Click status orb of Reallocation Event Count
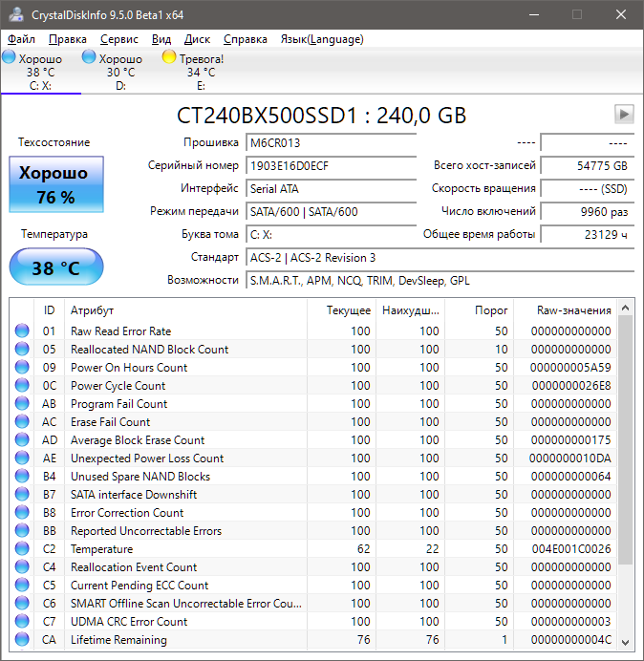 tap(22, 566)
